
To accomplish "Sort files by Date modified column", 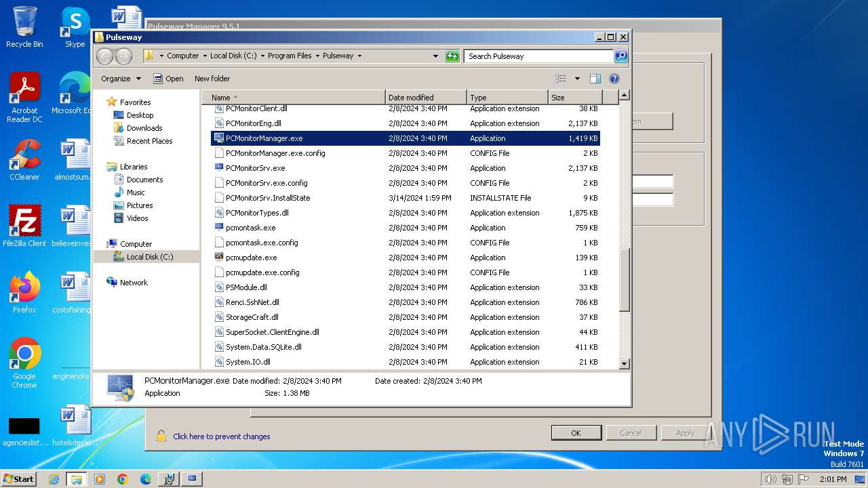I will [x=426, y=98].
